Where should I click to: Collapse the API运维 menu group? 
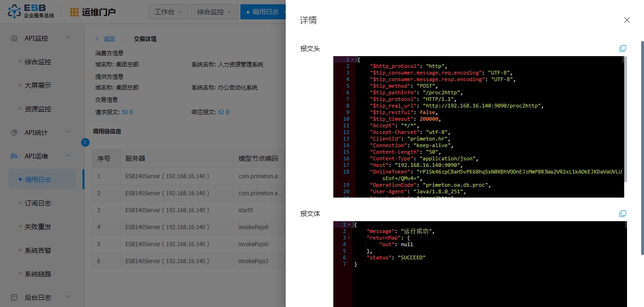(68, 156)
